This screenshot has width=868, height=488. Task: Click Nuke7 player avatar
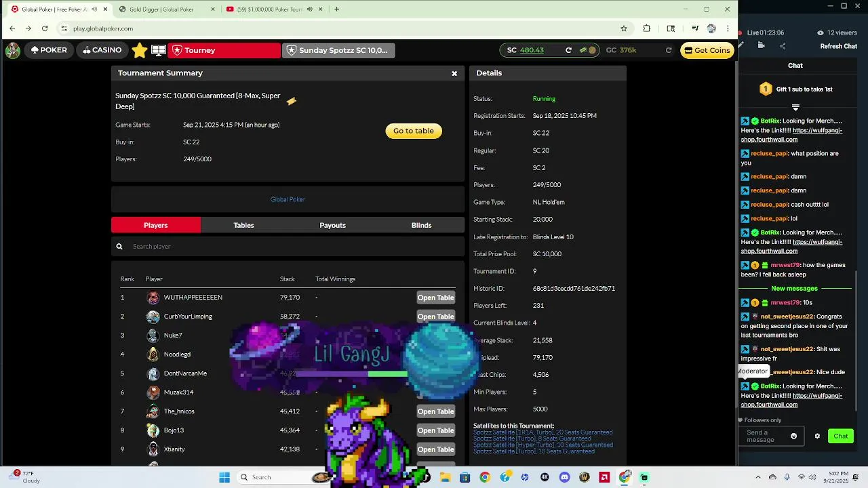pos(153,335)
